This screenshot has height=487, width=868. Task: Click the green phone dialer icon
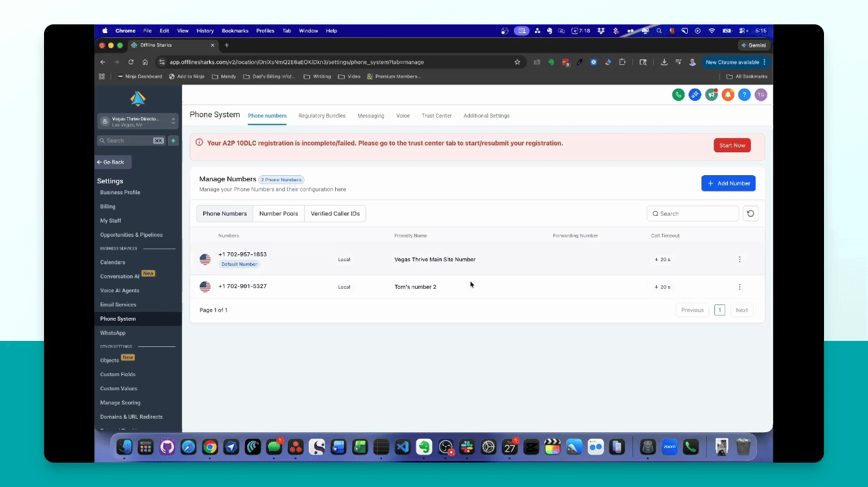(x=678, y=95)
